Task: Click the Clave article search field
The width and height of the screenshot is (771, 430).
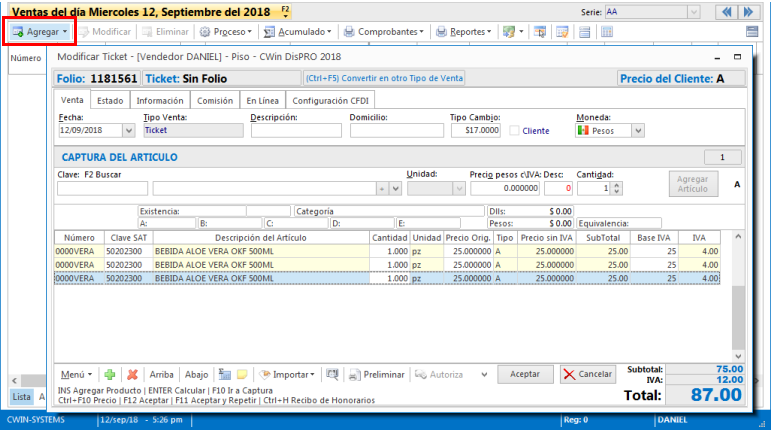Action: coord(102,188)
